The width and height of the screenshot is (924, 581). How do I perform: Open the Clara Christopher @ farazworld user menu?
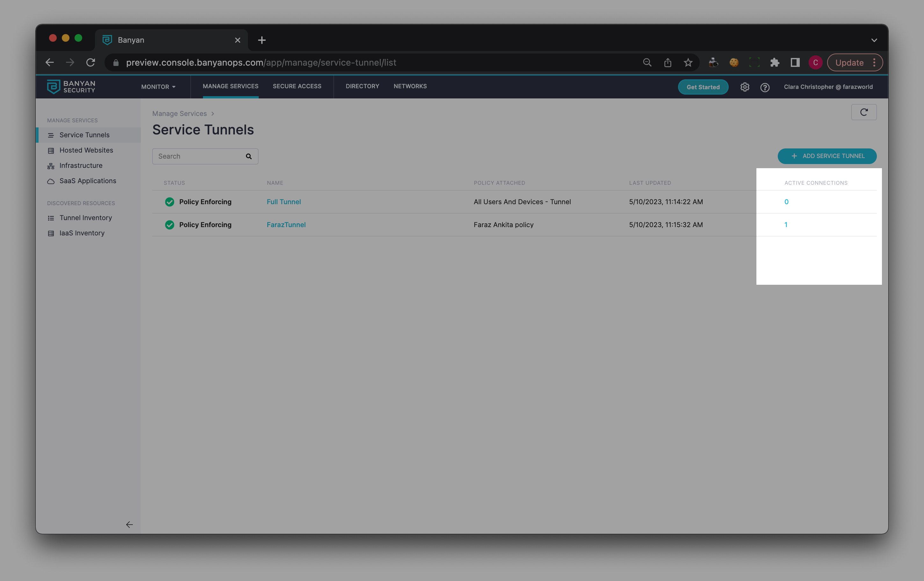tap(828, 87)
